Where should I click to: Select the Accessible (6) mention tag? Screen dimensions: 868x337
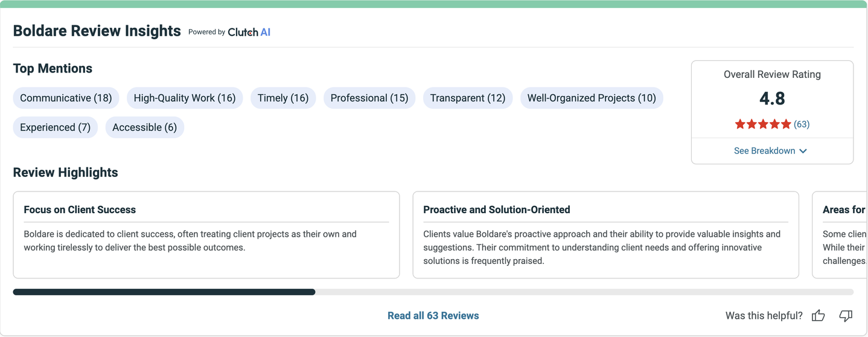[x=144, y=127]
